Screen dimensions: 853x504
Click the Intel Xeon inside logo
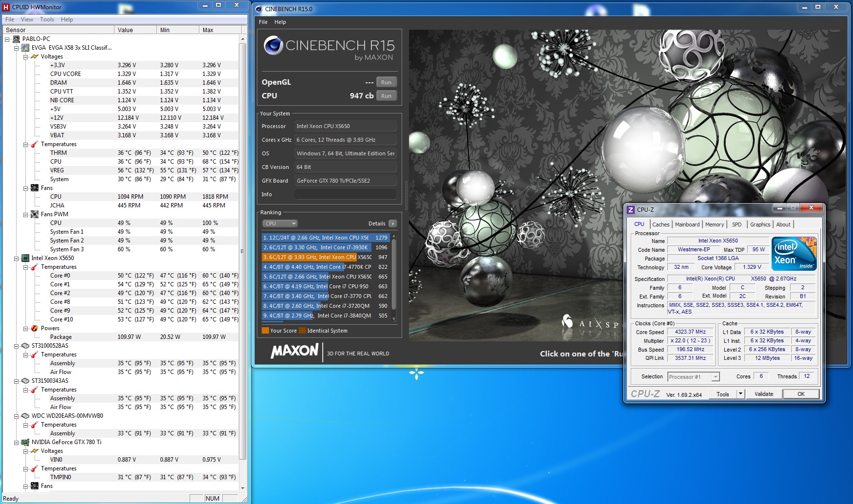click(794, 254)
